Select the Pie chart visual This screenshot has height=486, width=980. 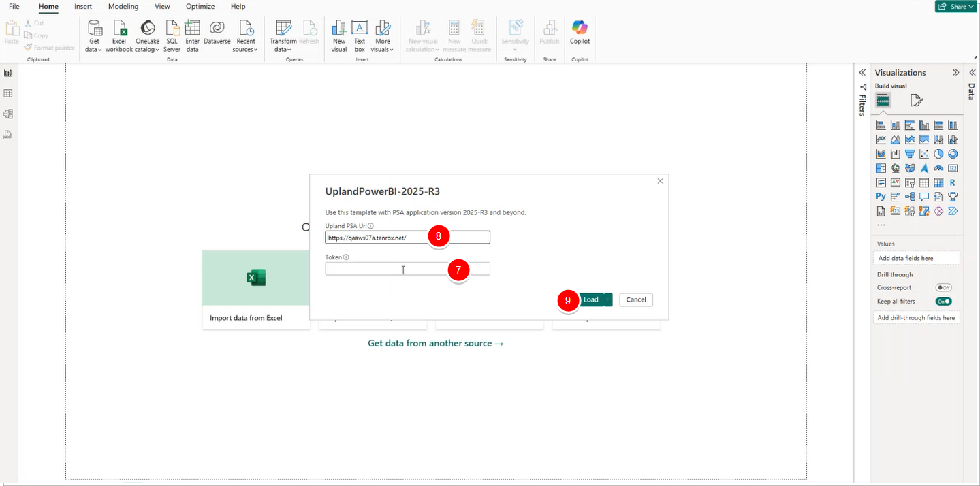click(x=938, y=153)
